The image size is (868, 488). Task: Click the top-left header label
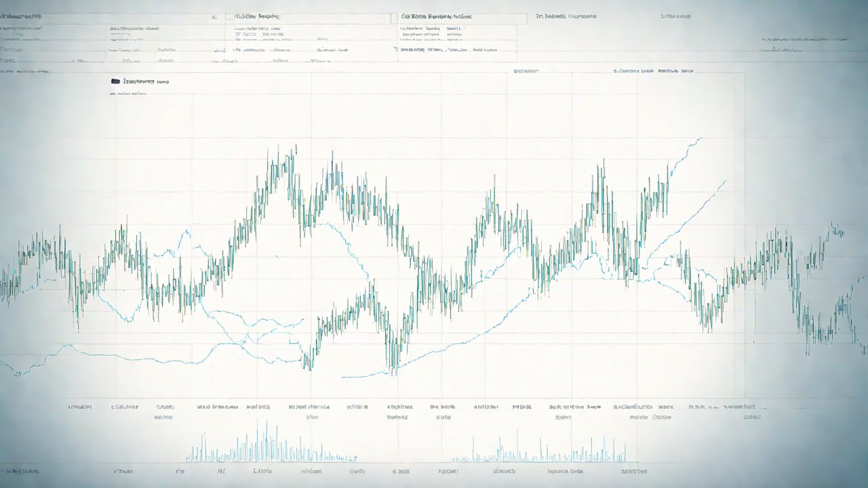(20, 15)
